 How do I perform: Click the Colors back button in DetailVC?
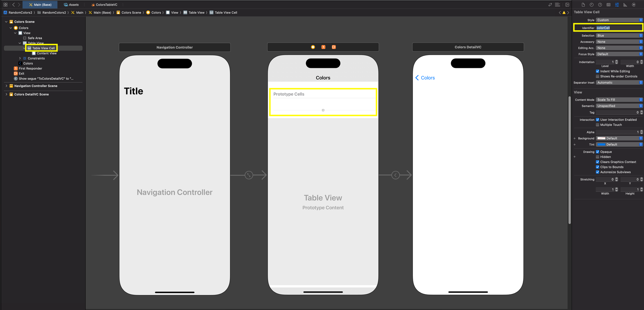[425, 78]
